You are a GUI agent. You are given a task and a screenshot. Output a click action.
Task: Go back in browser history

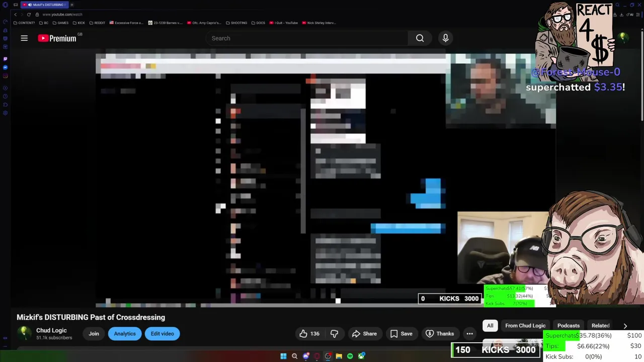tap(16, 14)
